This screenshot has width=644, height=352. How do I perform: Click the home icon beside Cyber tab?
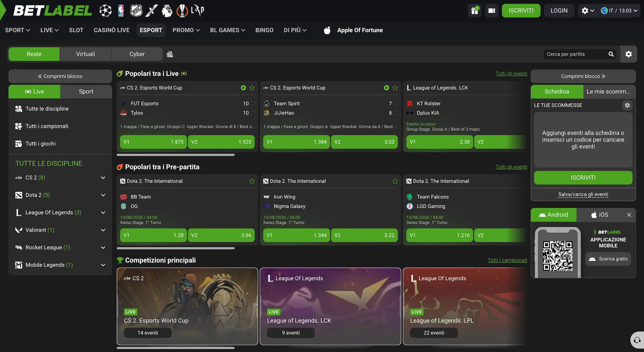coord(170,54)
